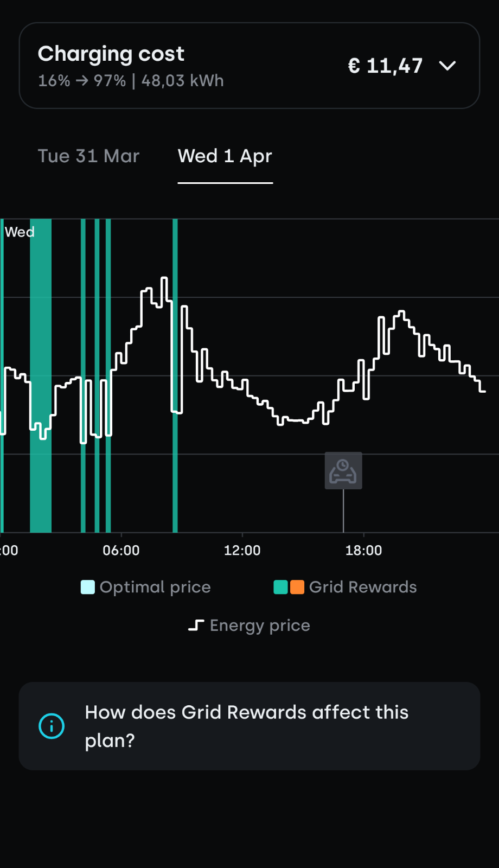Click the teal Grid Rewards swatch
The image size is (499, 868).
tap(281, 587)
